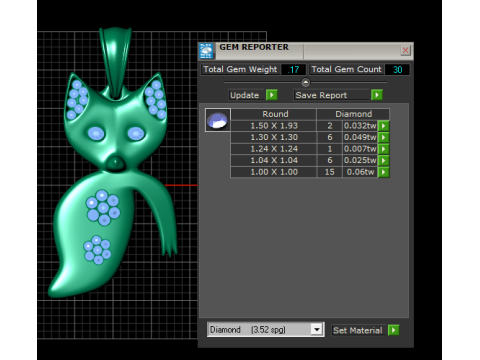Screen dimensions: 480x360
Task: Select the 1.30 X 1.30 size cell
Action: (274, 137)
